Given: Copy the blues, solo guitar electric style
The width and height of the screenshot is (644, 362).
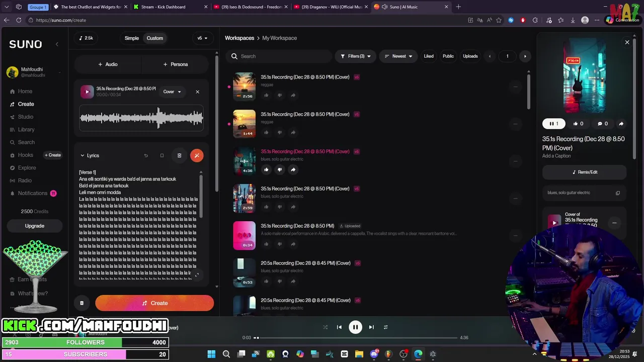Looking at the screenshot, I should coord(618,193).
